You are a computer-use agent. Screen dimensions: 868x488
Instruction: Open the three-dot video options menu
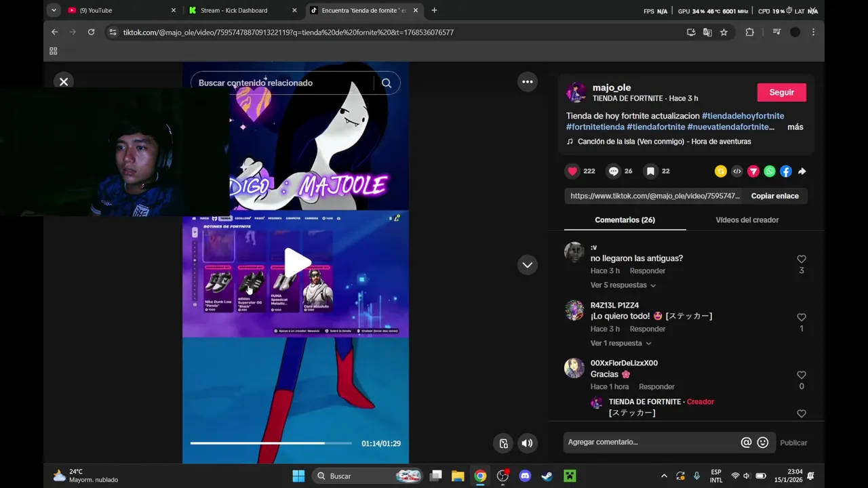point(527,82)
